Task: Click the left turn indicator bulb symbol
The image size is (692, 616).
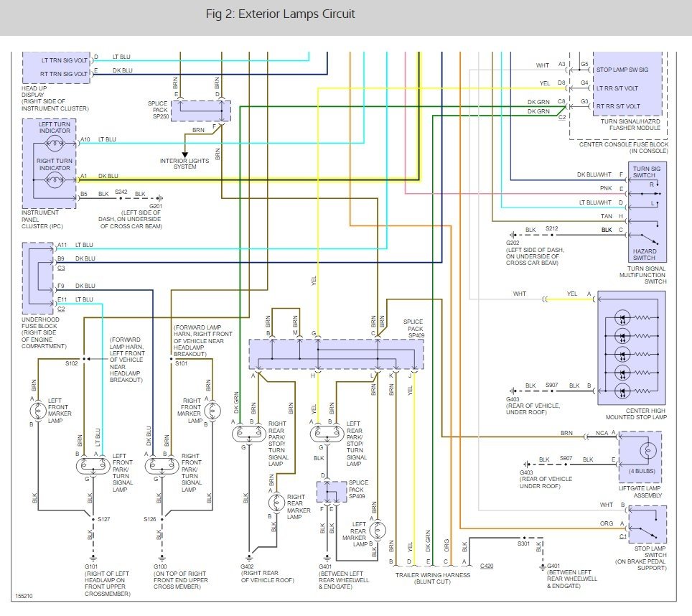Action: [55, 143]
